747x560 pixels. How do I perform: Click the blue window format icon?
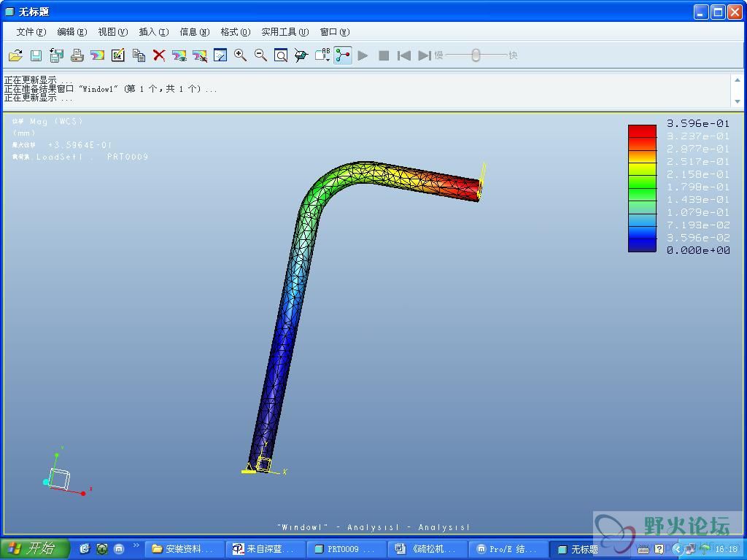220,55
